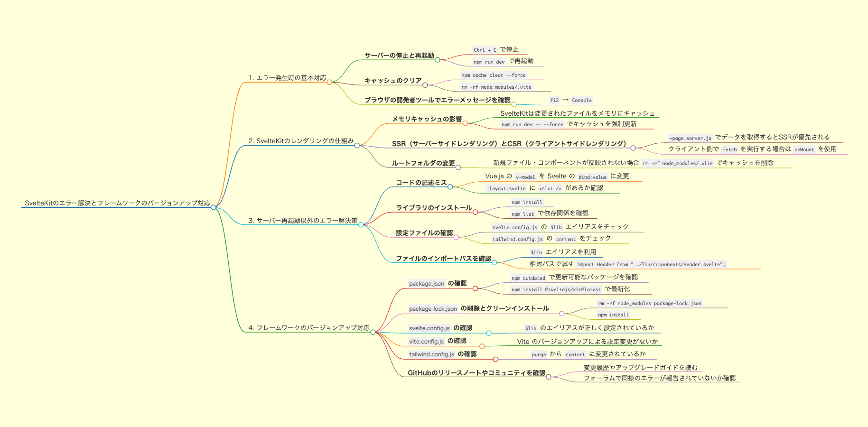Click the leaf 'purge から content に変更されているか'

pyautogui.click(x=588, y=354)
